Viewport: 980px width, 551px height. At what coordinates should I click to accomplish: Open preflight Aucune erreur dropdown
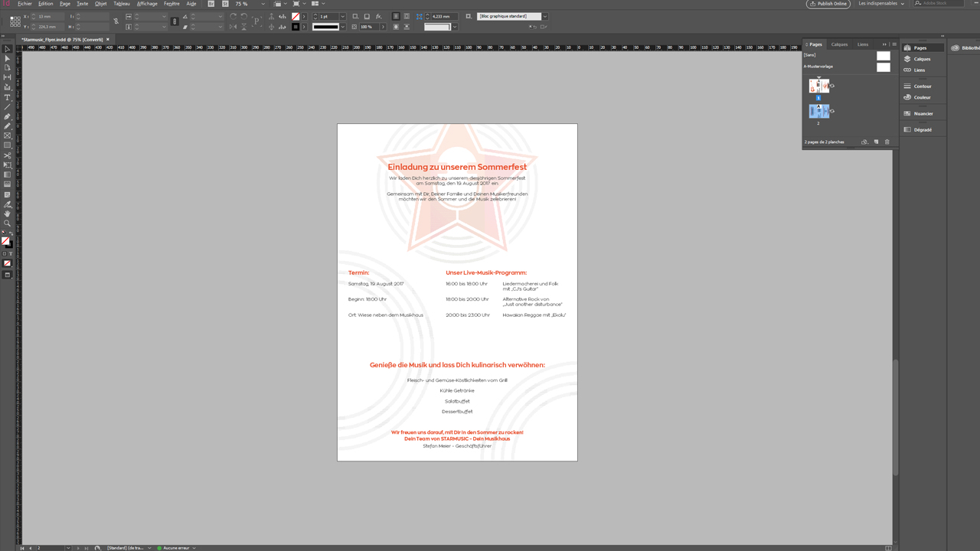[x=194, y=548]
